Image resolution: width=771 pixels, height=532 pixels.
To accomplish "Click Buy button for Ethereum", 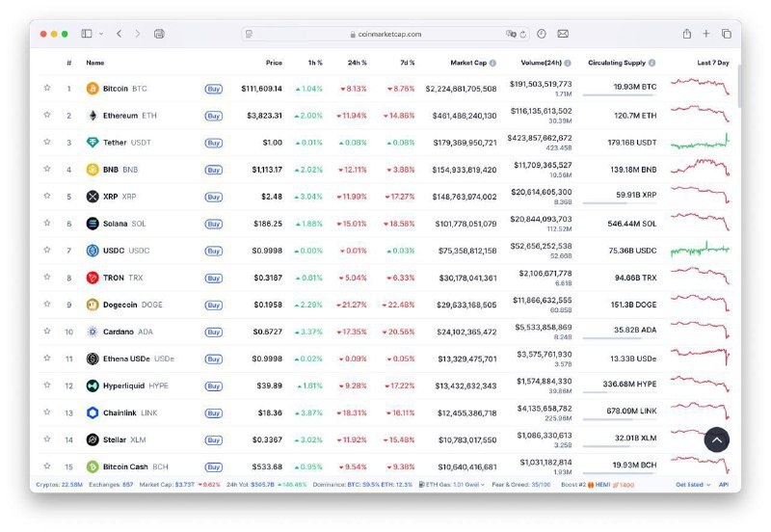I will [213, 116].
